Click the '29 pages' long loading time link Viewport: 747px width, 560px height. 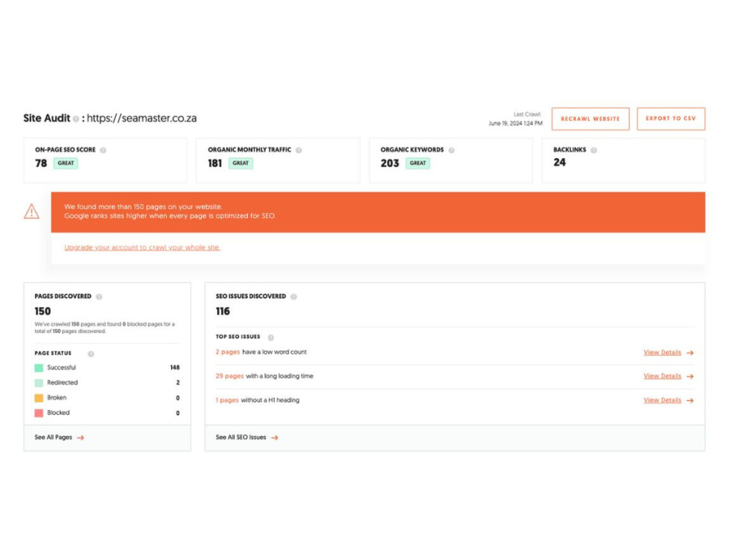[229, 376]
